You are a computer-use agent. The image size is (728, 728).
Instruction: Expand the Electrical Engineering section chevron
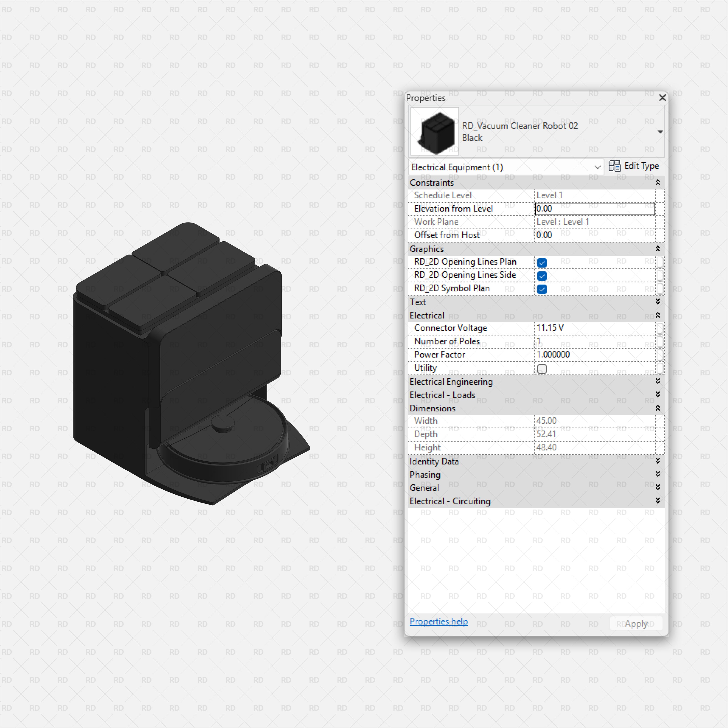point(657,382)
